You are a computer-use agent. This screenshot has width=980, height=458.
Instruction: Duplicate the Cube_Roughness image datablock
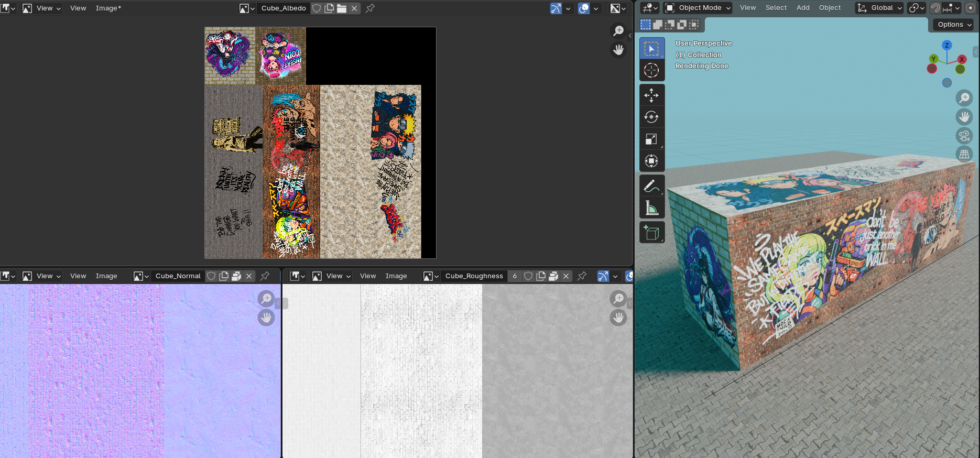(x=541, y=276)
